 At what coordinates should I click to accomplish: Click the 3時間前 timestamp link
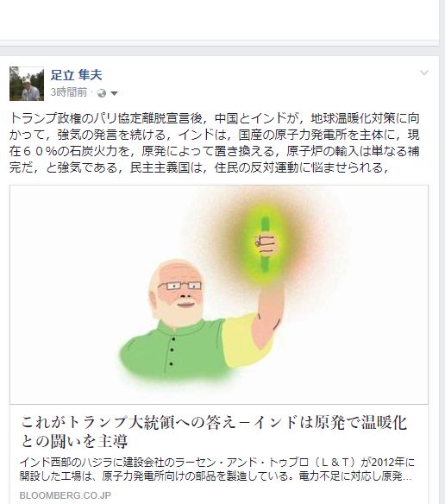coord(69,92)
